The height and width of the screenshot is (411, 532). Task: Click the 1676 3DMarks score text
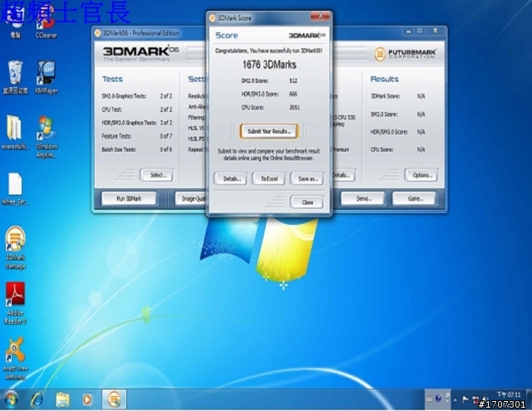pyautogui.click(x=269, y=65)
